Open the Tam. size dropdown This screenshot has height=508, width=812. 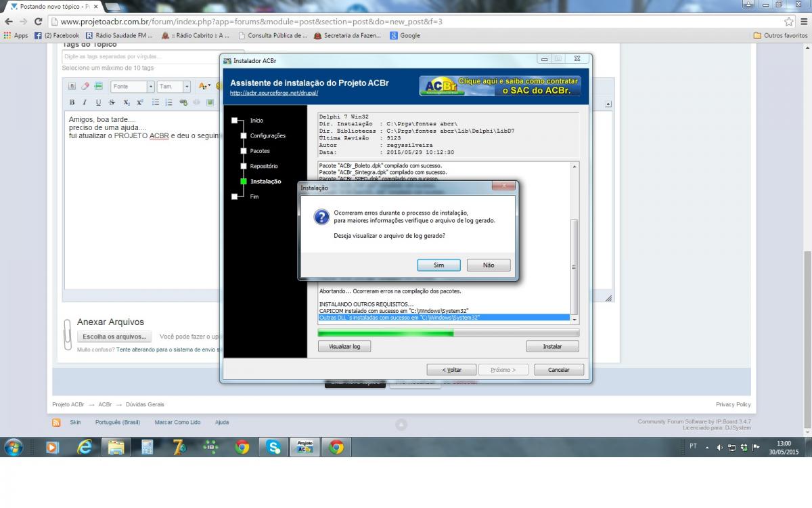pyautogui.click(x=174, y=87)
